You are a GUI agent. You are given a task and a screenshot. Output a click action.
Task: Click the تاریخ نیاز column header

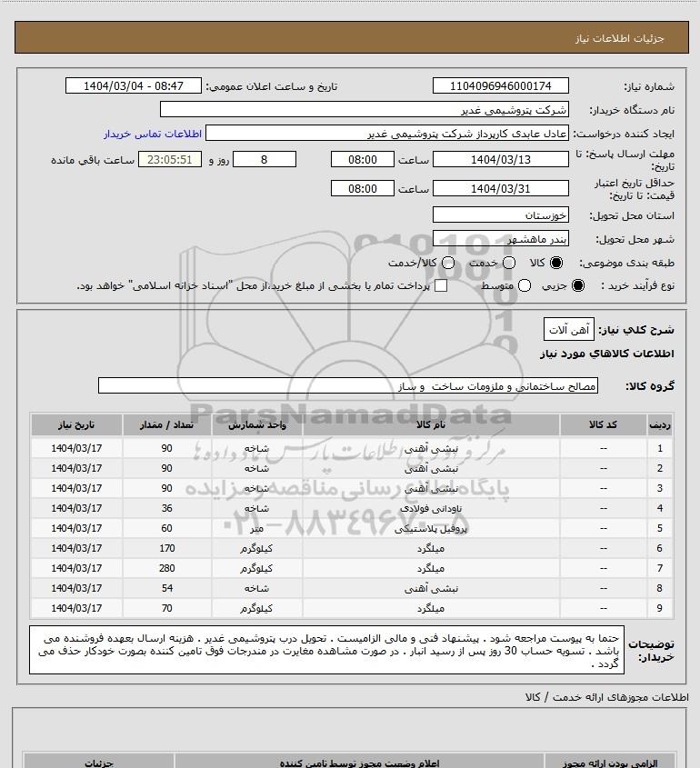coord(76,425)
